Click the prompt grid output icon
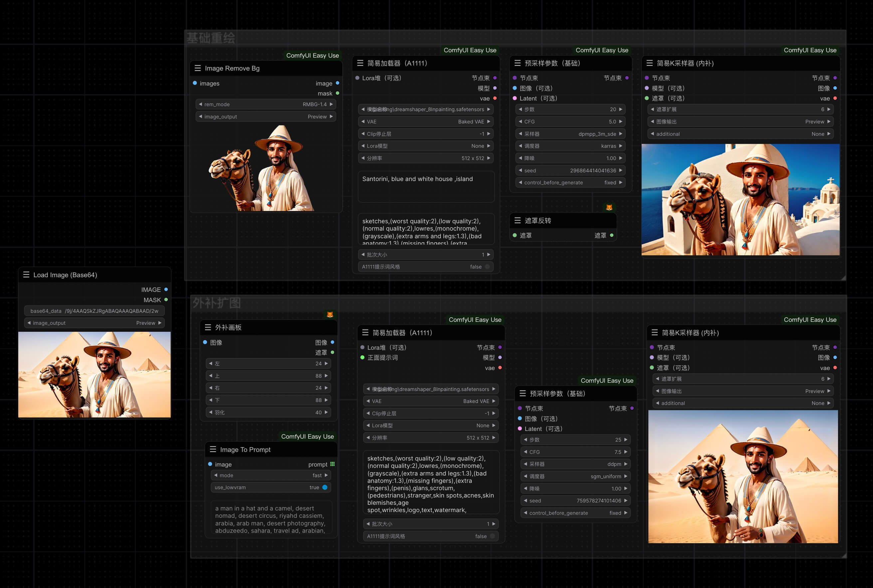 tap(332, 464)
